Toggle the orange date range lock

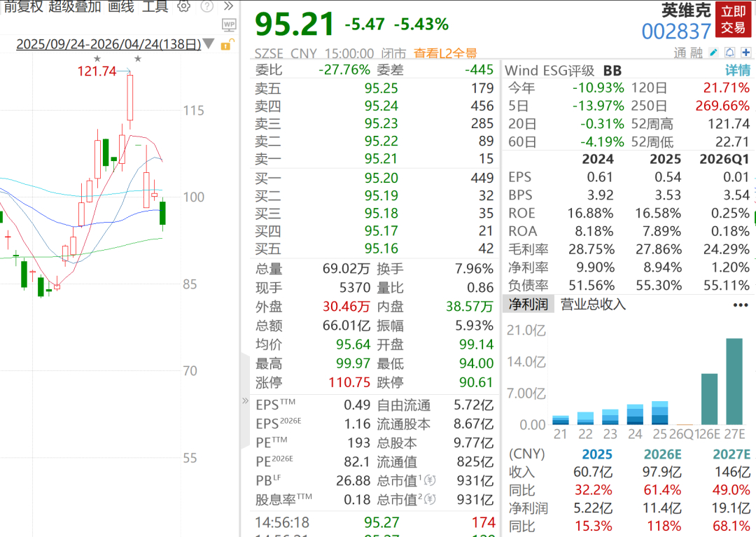227,45
